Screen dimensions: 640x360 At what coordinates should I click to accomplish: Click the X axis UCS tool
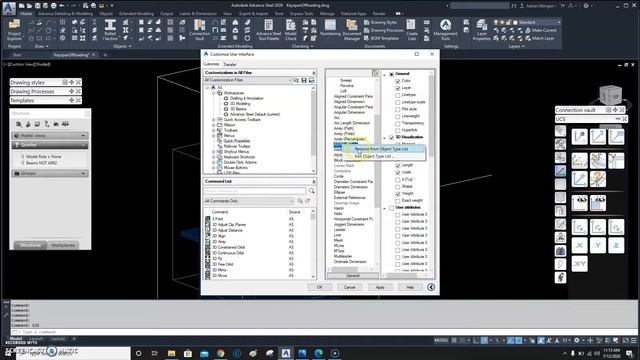click(x=579, y=245)
